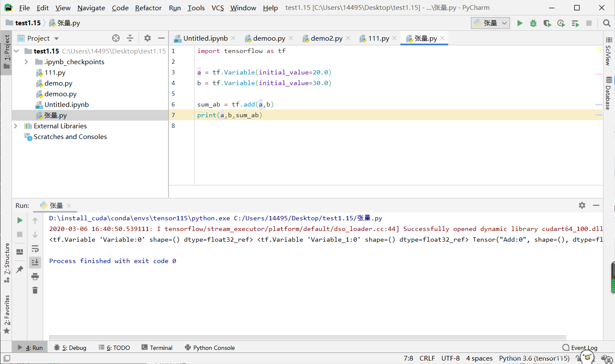
Task: Open the Refactor menu
Action: pyautogui.click(x=148, y=8)
